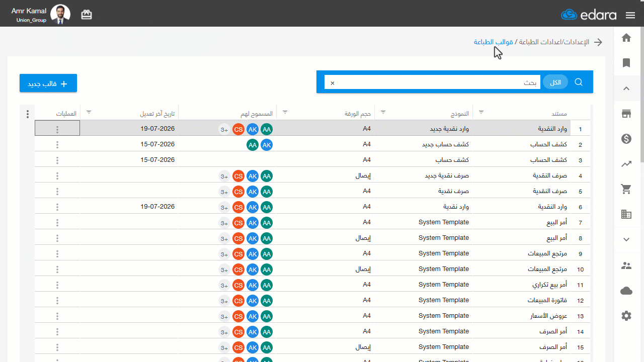Open table column options three-dot menu
This screenshot has height=362, width=644.
click(x=28, y=114)
